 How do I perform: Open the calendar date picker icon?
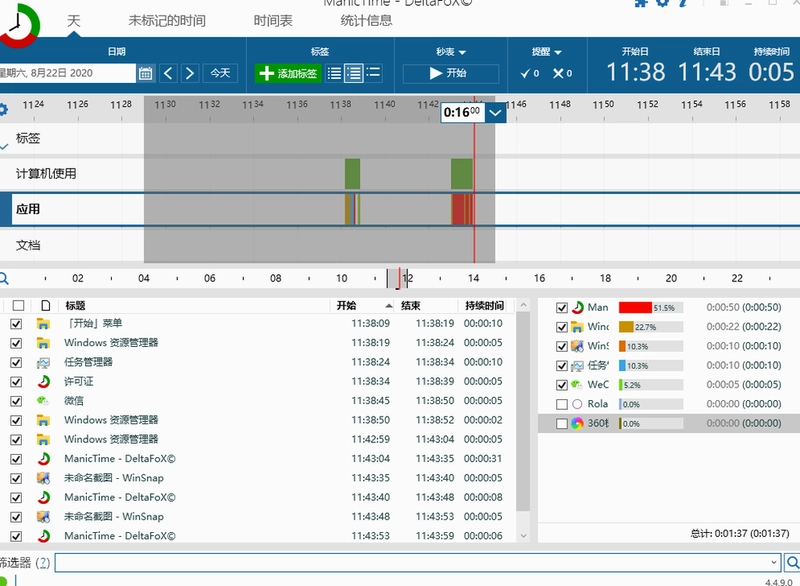click(145, 73)
